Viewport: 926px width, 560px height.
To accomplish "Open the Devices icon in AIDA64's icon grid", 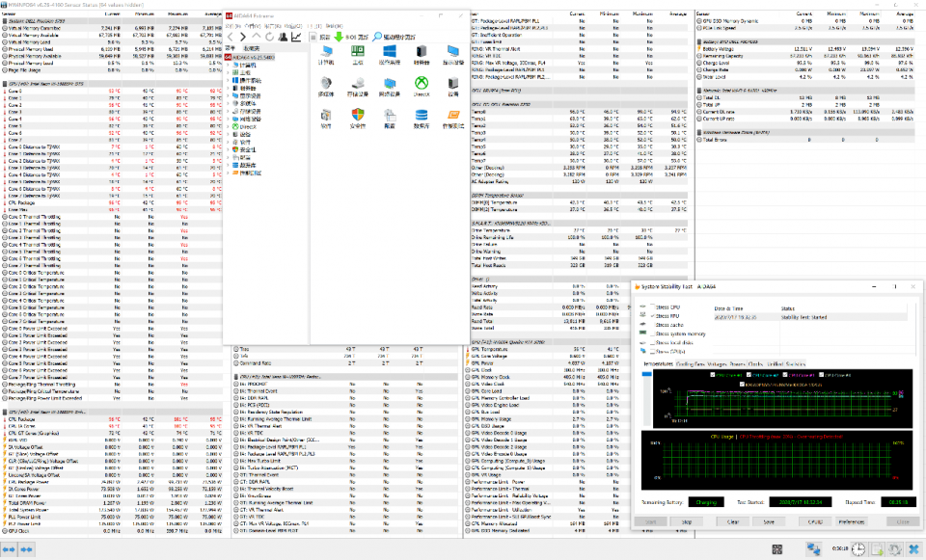I will click(x=453, y=83).
